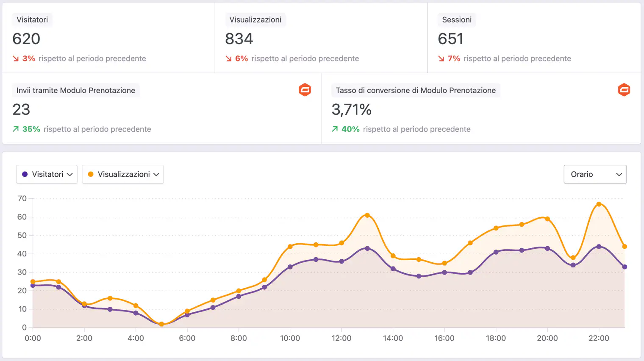The height and width of the screenshot is (361, 644).
Task: Open the Visualizzazioni series dropdown
Action: point(123,174)
